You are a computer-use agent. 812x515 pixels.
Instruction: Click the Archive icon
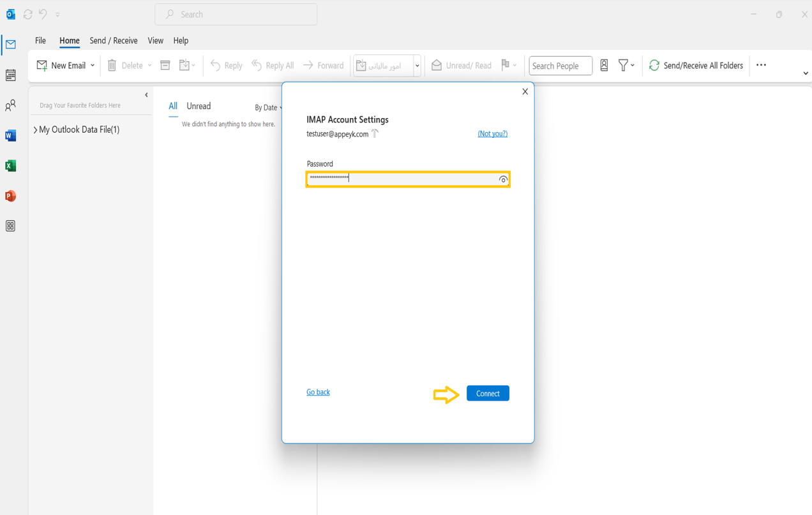pos(165,65)
